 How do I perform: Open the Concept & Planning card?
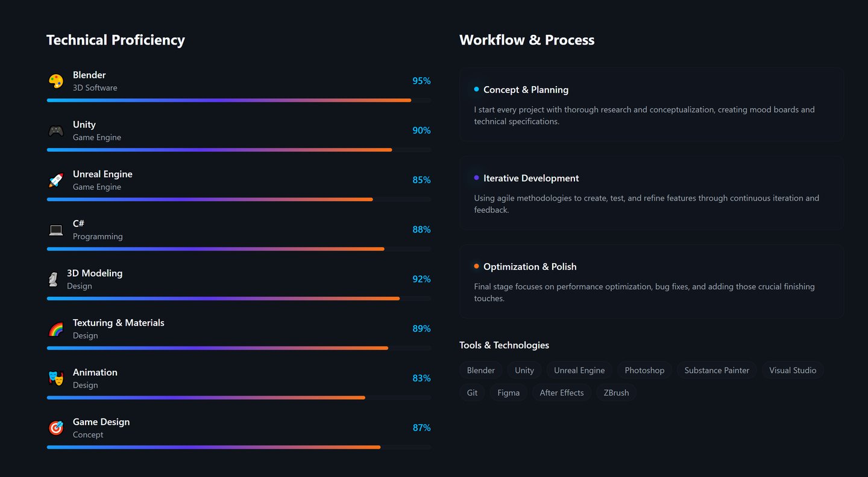pos(651,104)
